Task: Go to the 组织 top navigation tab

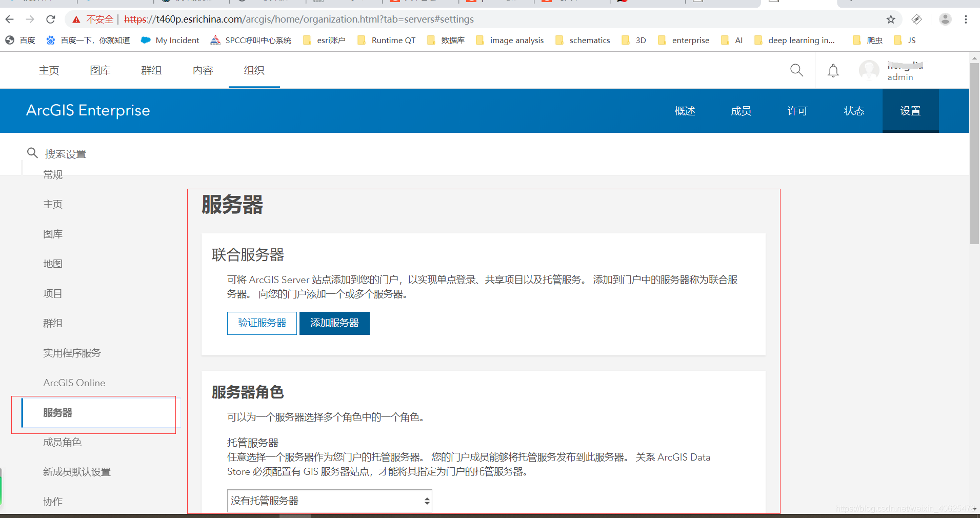Action: coord(254,70)
